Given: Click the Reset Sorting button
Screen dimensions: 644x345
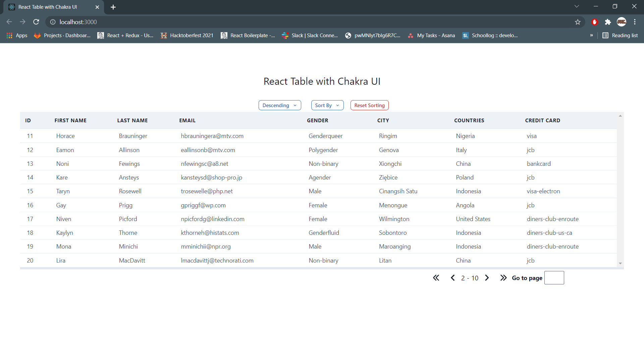Looking at the screenshot, I should click(x=369, y=105).
